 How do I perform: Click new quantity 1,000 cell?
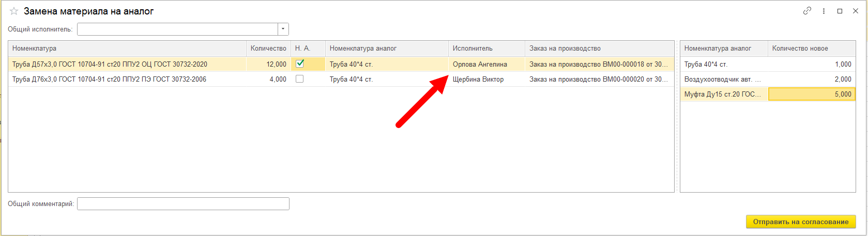click(812, 64)
